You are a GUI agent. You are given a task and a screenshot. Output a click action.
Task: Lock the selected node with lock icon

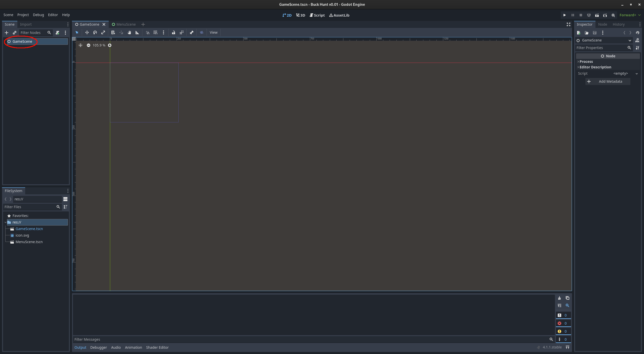point(174,32)
